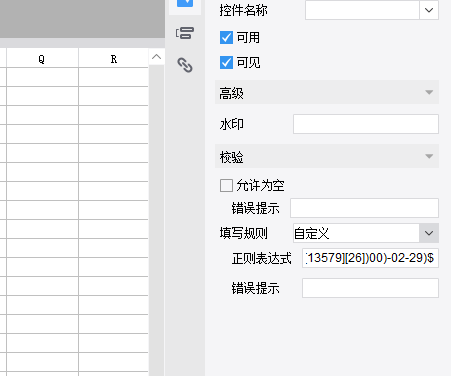Select the top blue sidebar icon

coord(185,3)
